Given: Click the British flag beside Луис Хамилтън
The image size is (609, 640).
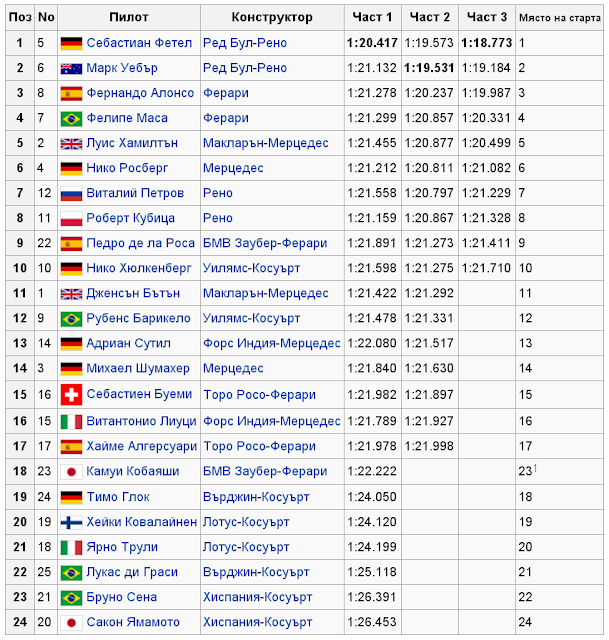Looking at the screenshot, I should 71,144.
